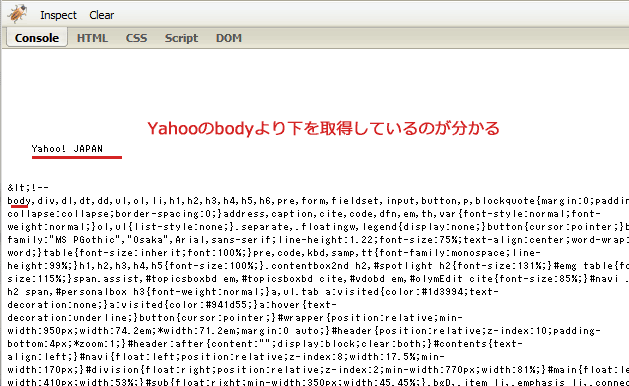Click the line starting 'size:115%;}span.assist'
This screenshot has height=386, width=629.
click(318, 278)
